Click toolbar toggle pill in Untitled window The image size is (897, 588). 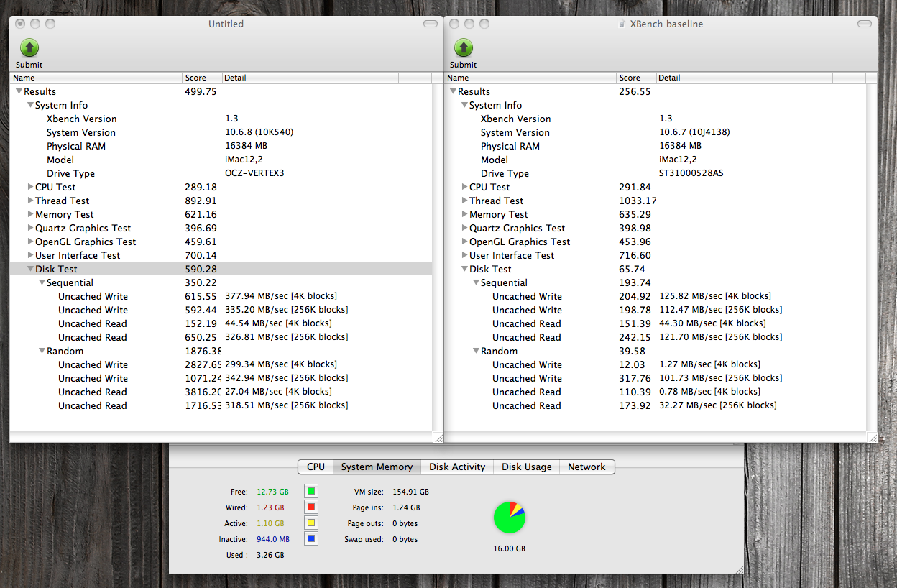pos(430,24)
